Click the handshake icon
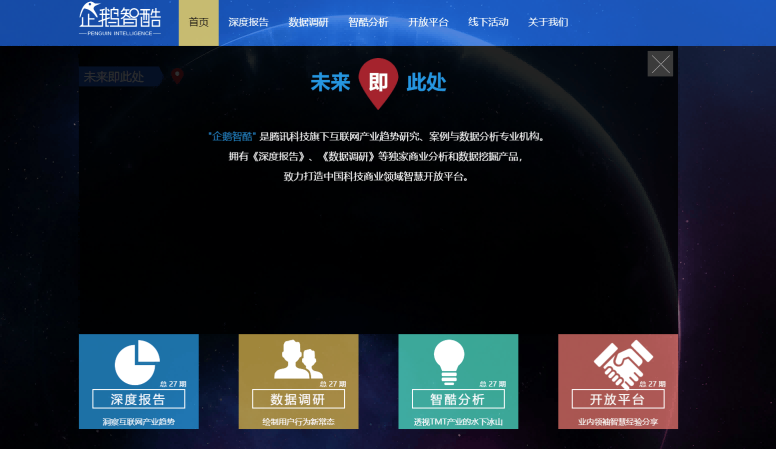The image size is (776, 449). (617, 362)
